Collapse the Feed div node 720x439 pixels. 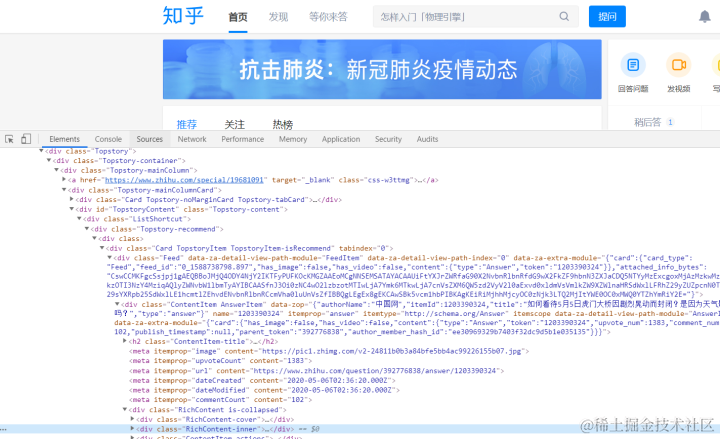110,258
